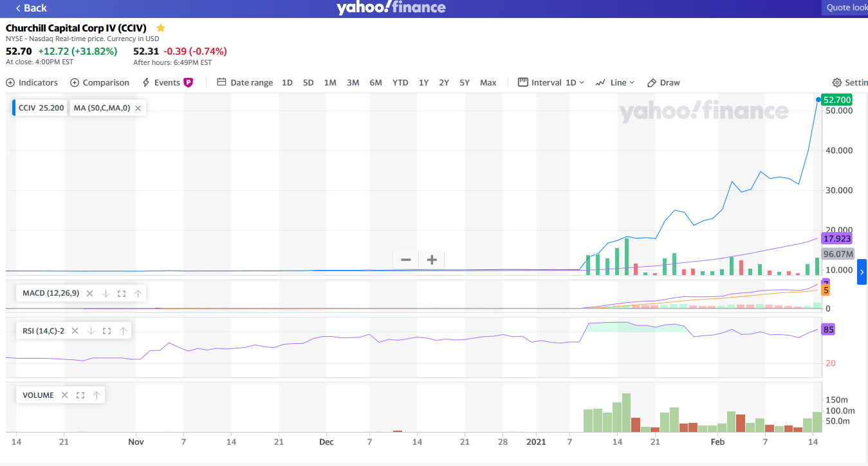The image size is (868, 466).
Task: Select the 3M date range
Action: [x=353, y=82]
